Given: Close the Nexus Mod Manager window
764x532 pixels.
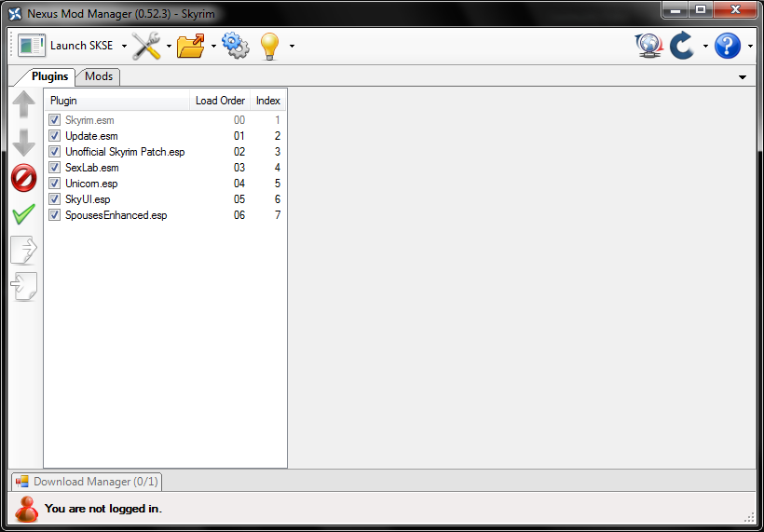Looking at the screenshot, I should coord(735,9).
